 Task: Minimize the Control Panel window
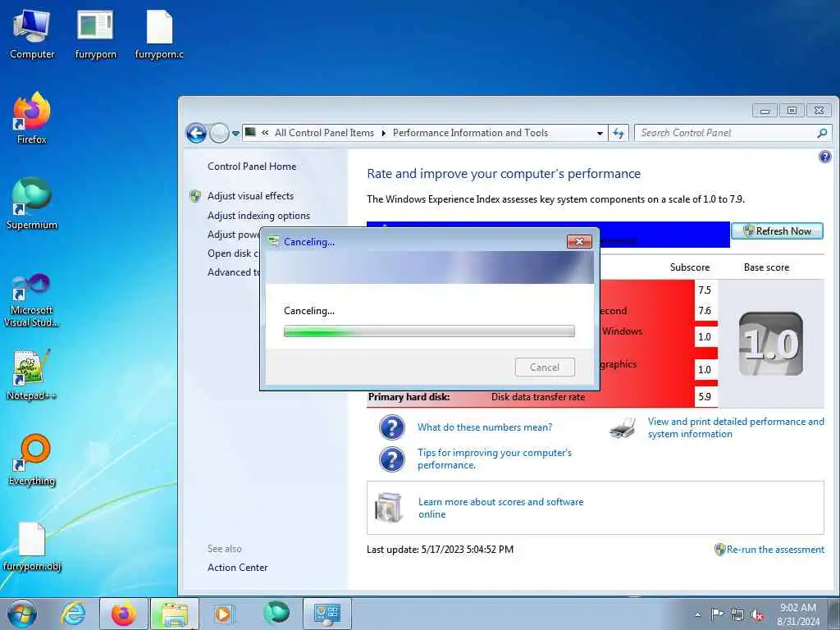[765, 111]
